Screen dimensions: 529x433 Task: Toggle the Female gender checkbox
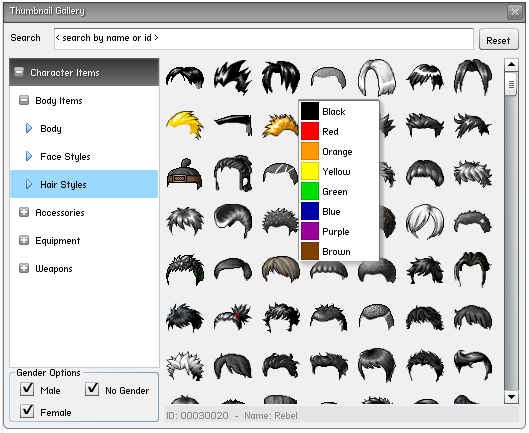pos(27,411)
